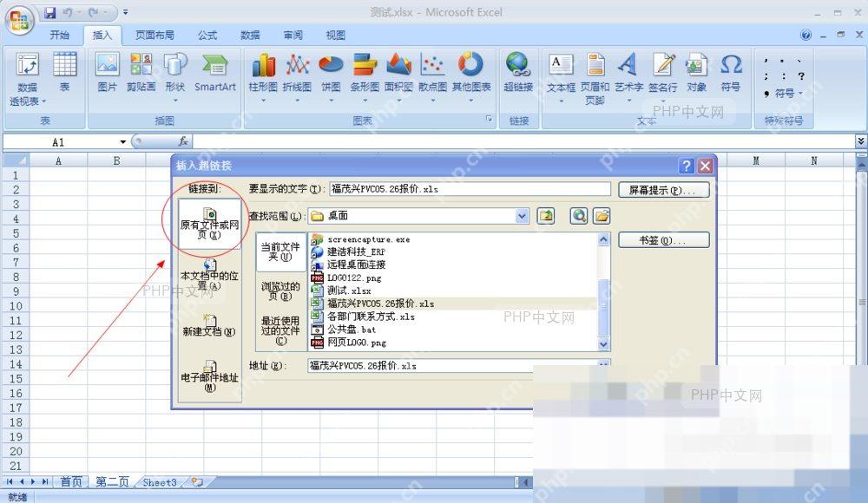Viewport: 868px width, 503px height.
Task: Switch to the 审阅 ribbon tab
Action: (293, 35)
